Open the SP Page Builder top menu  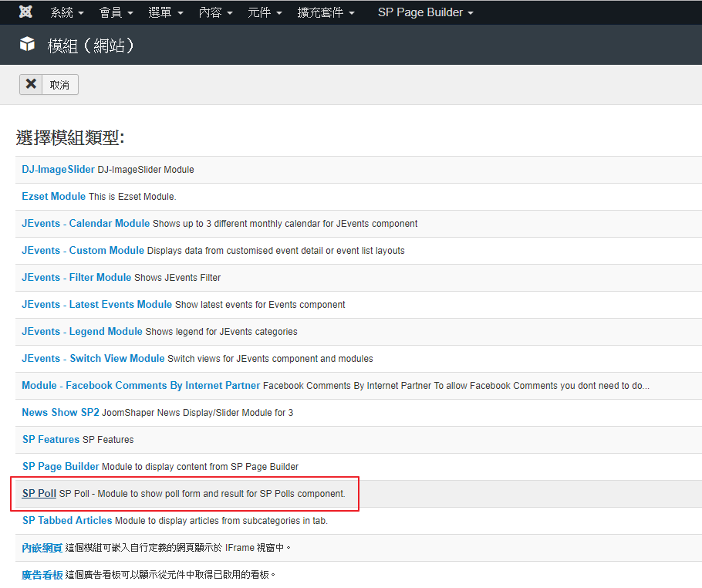pyautogui.click(x=425, y=12)
